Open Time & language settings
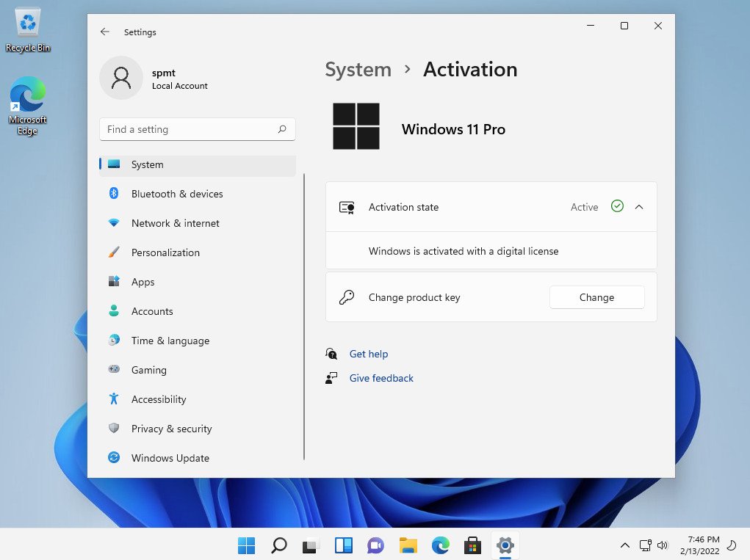750x560 pixels. click(x=197, y=341)
